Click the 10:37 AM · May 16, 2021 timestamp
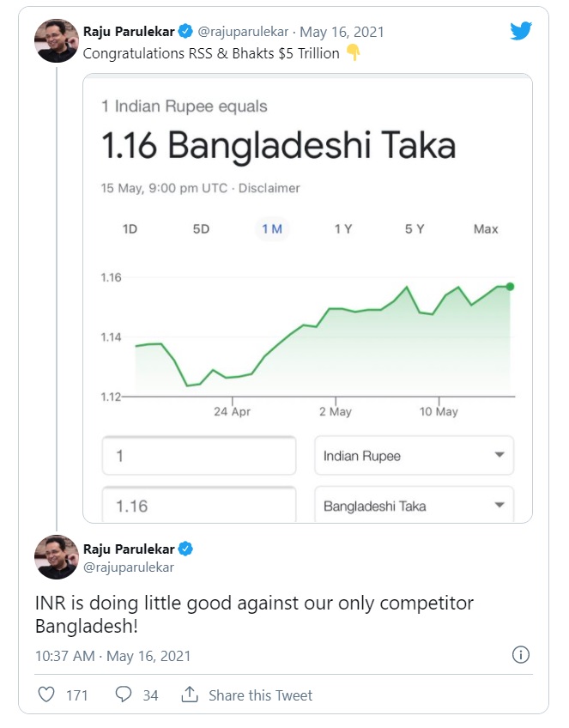 click(x=112, y=656)
